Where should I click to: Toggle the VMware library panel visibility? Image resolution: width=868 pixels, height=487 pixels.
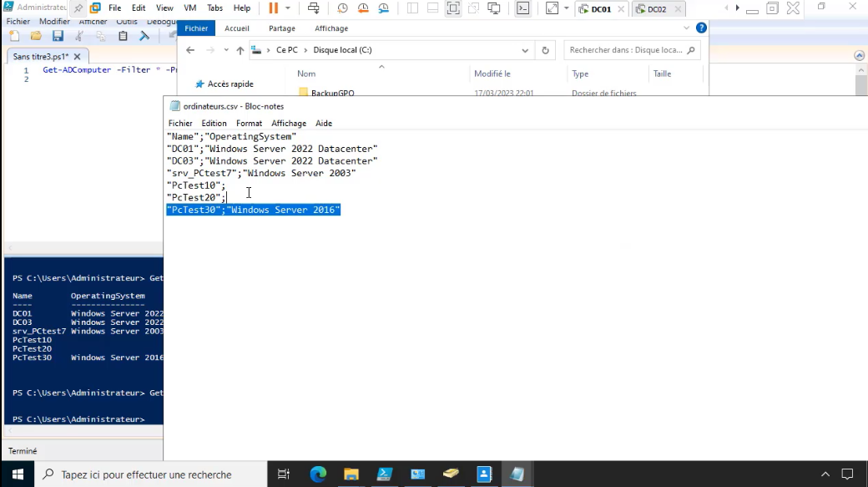(x=412, y=8)
